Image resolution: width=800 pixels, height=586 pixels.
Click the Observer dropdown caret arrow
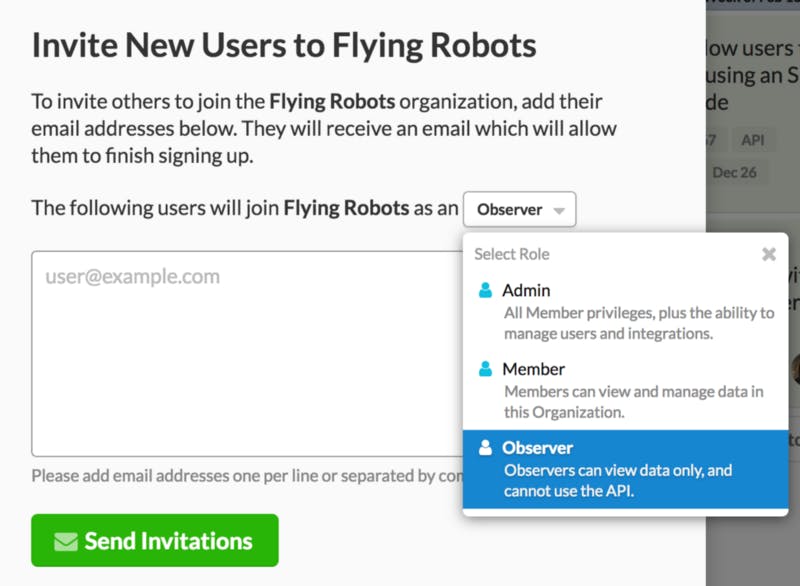pyautogui.click(x=559, y=211)
